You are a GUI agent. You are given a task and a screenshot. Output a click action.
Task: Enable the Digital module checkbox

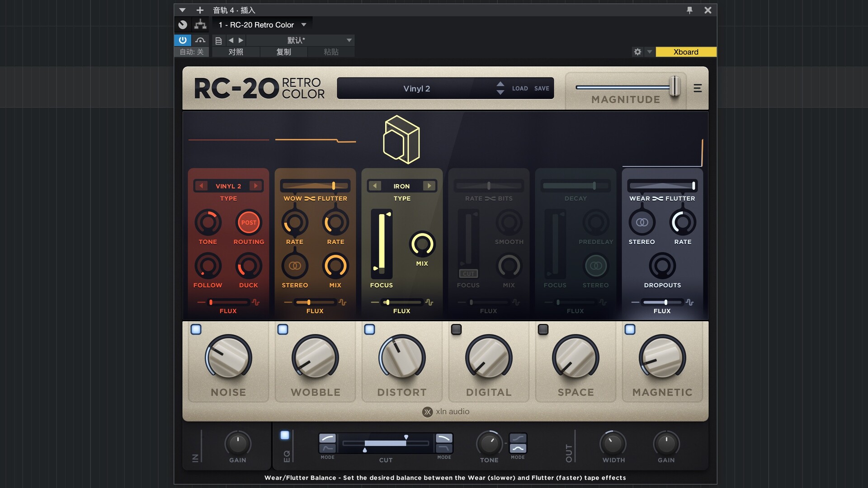(x=456, y=329)
